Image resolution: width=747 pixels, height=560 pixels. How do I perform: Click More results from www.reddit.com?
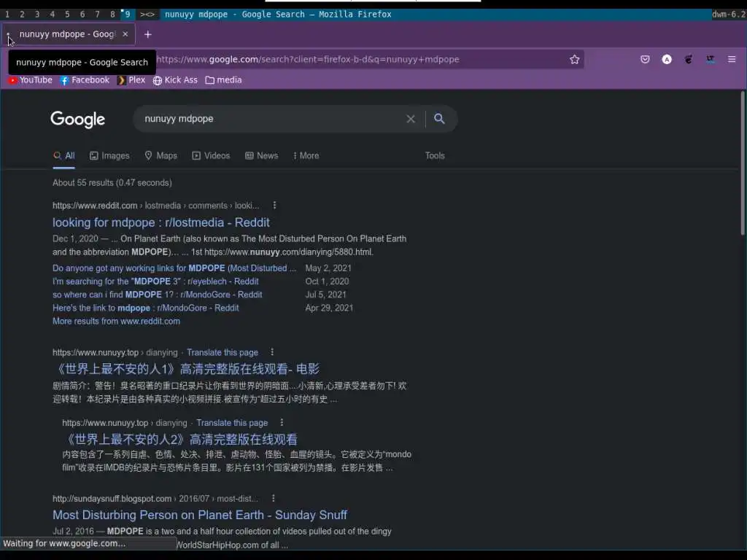116,322
